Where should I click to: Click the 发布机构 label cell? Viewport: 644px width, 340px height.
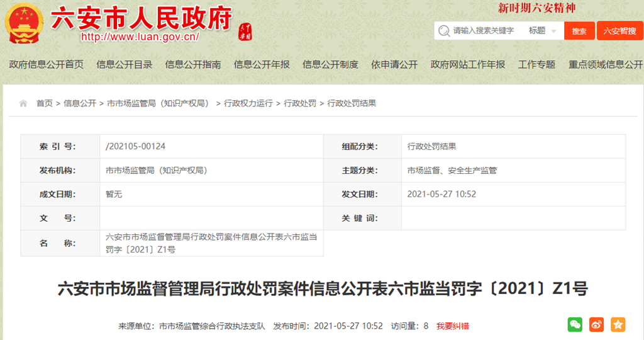tap(60, 170)
